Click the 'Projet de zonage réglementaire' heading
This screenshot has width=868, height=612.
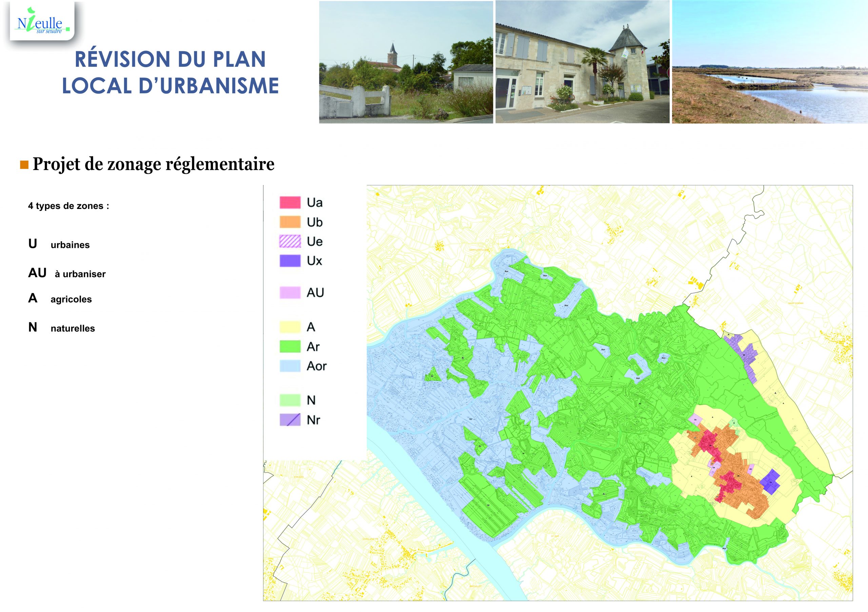pyautogui.click(x=153, y=164)
